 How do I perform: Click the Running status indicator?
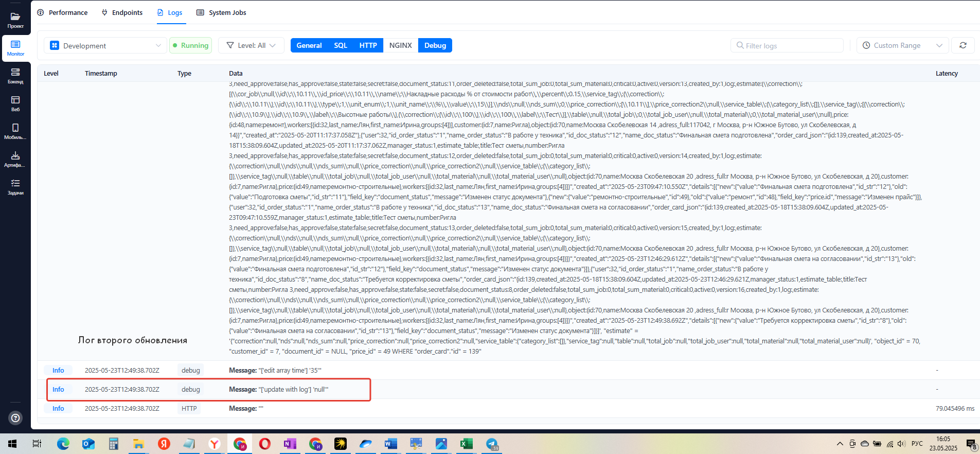(x=190, y=45)
